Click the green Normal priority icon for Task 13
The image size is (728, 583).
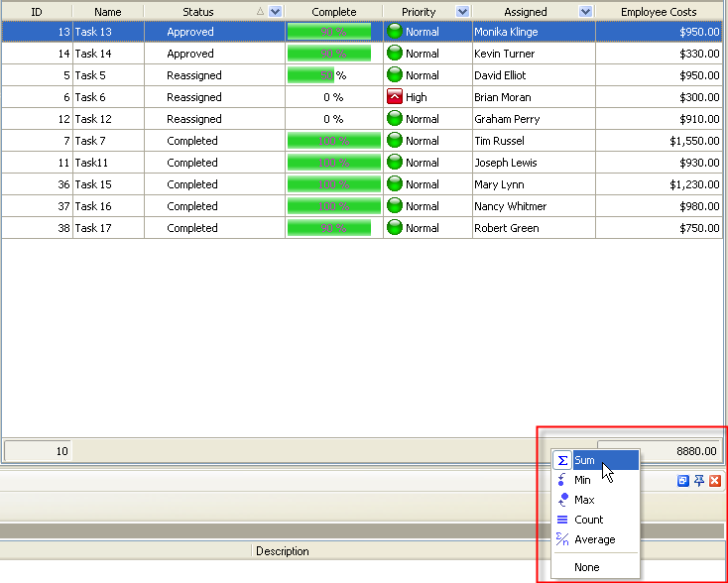[x=395, y=32]
